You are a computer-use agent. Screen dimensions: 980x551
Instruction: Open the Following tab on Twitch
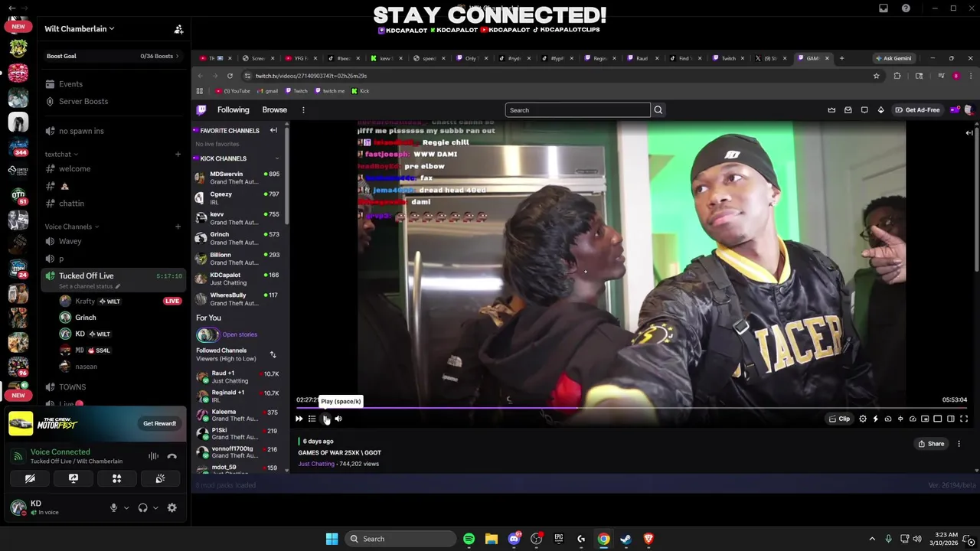(x=233, y=110)
